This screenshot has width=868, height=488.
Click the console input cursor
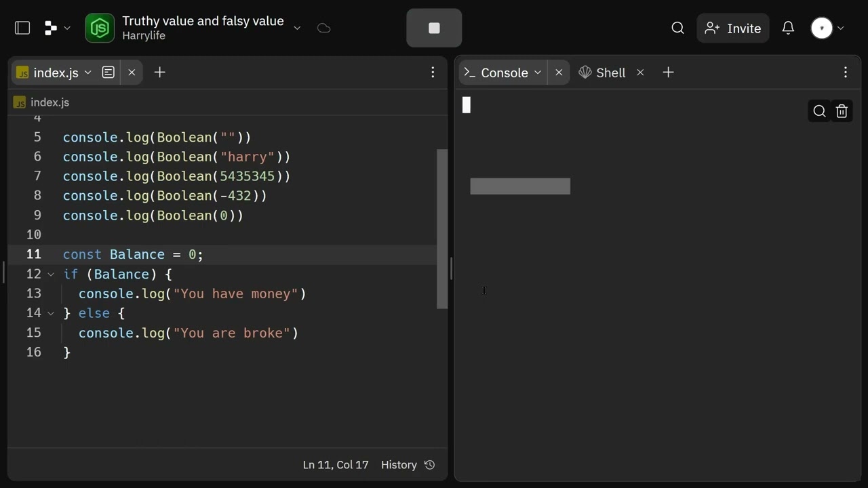(x=467, y=105)
